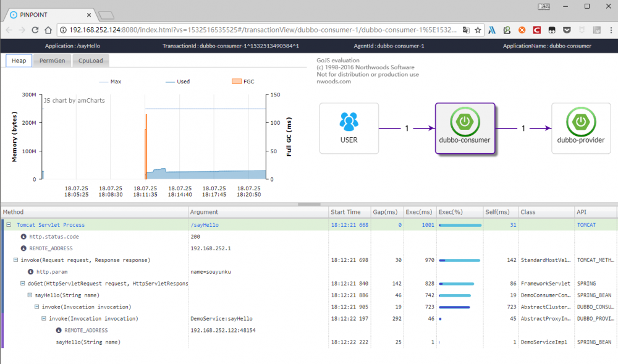Open the browser home page

point(48,30)
